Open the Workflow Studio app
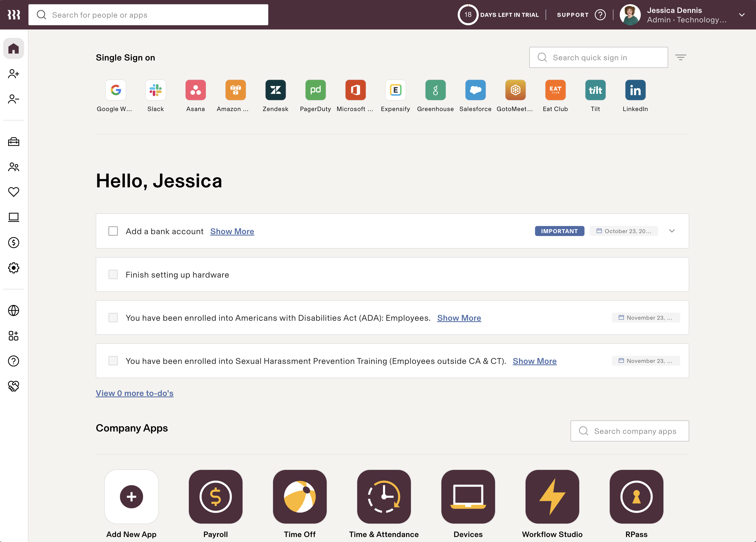Viewport: 756px width, 542px height. click(552, 497)
